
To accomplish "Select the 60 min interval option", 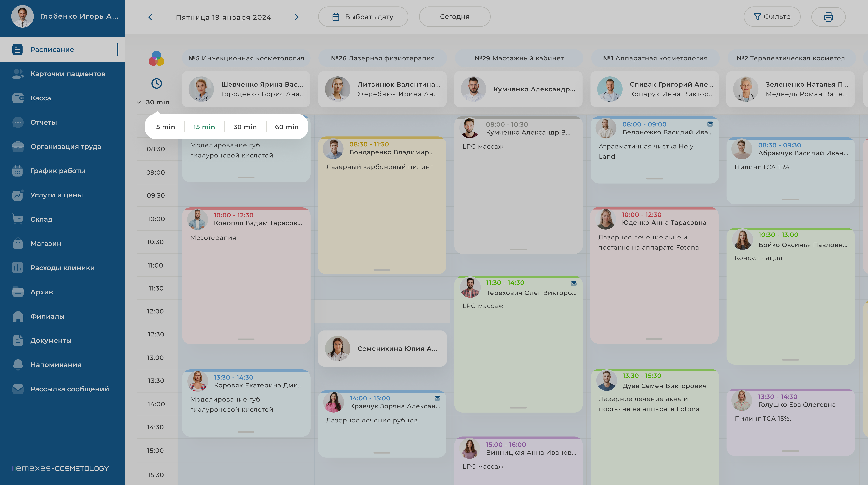I will 287,127.
